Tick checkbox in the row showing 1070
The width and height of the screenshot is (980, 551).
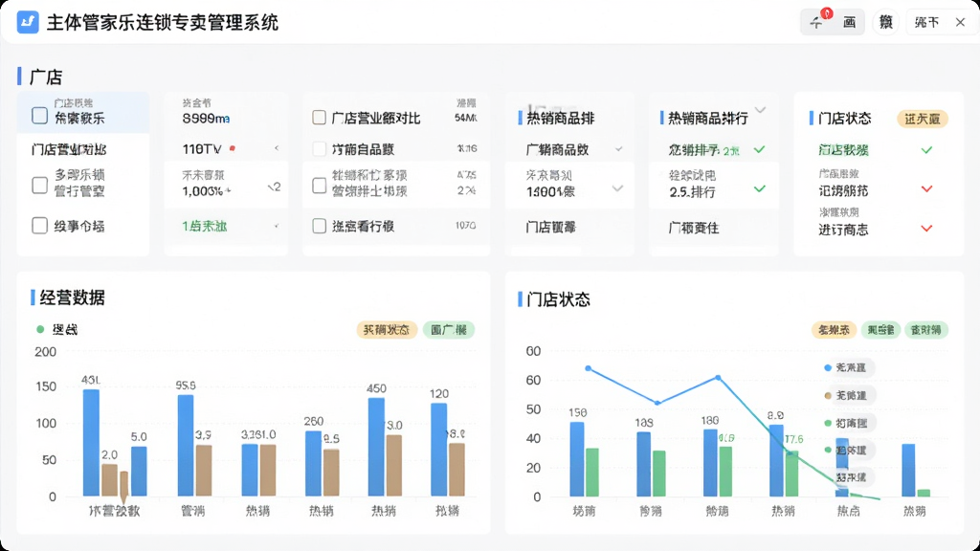[x=319, y=226]
